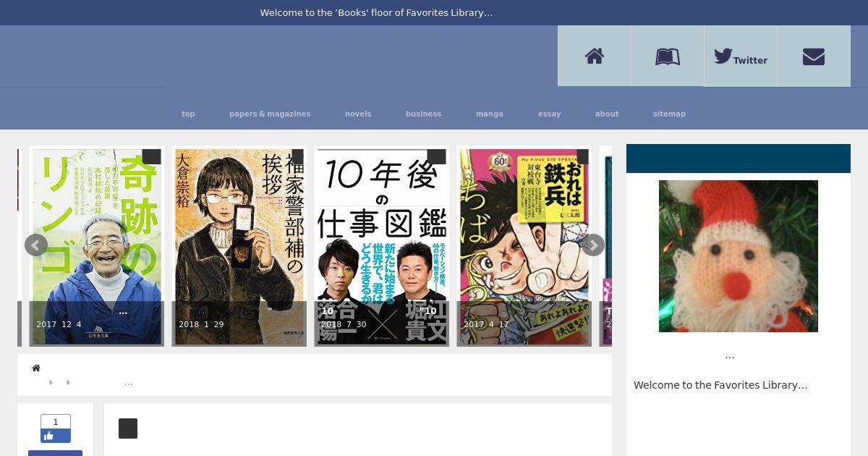
Task: Select the 'business' navigation item
Action: (423, 114)
